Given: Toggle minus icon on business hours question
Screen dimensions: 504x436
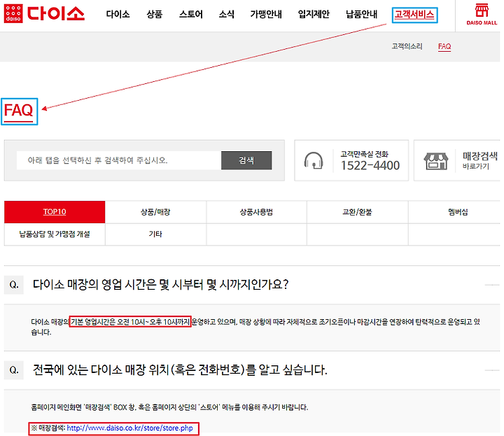Looking at the screenshot, I should (x=492, y=285).
